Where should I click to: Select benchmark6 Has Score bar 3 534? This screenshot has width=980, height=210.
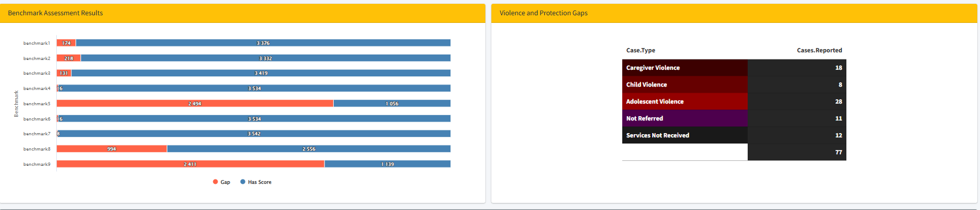pyautogui.click(x=254, y=118)
